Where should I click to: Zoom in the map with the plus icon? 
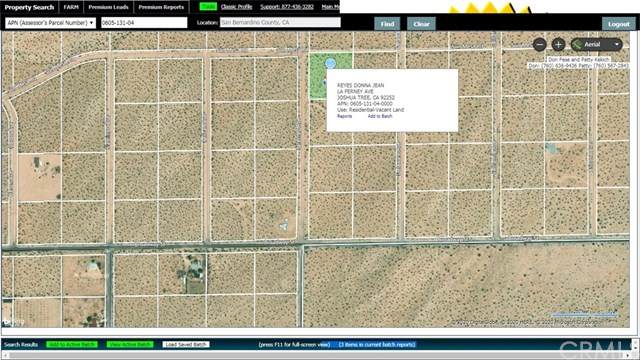click(558, 44)
